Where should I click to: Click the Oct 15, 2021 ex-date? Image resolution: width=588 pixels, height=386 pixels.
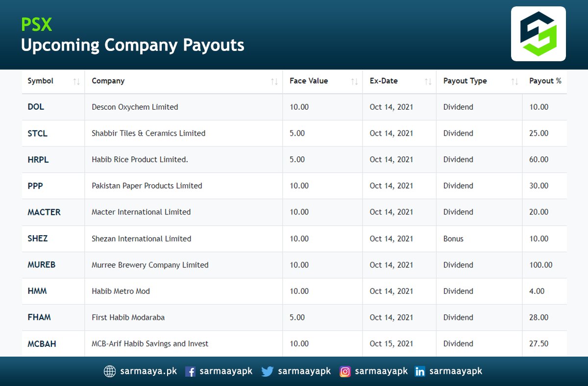[x=392, y=344]
